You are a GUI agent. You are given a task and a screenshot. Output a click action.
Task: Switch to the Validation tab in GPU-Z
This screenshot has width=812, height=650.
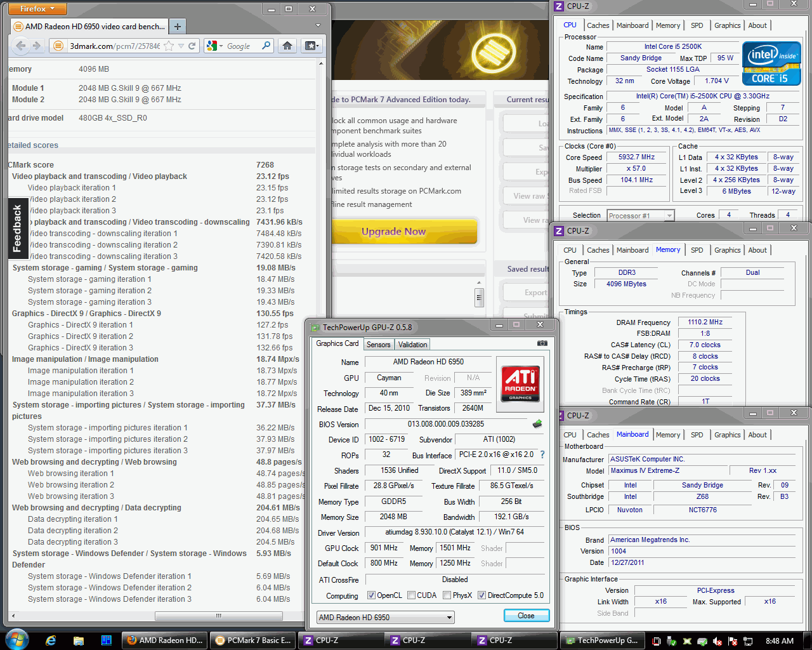413,345
